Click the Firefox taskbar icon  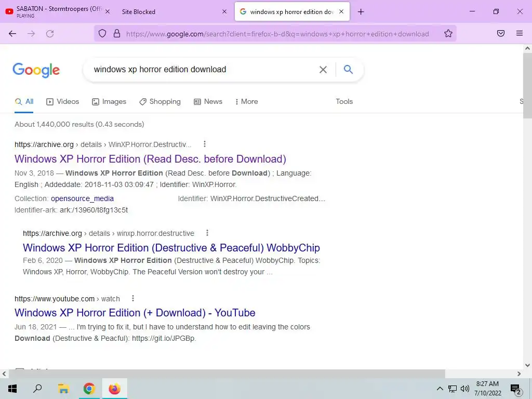tap(114, 389)
